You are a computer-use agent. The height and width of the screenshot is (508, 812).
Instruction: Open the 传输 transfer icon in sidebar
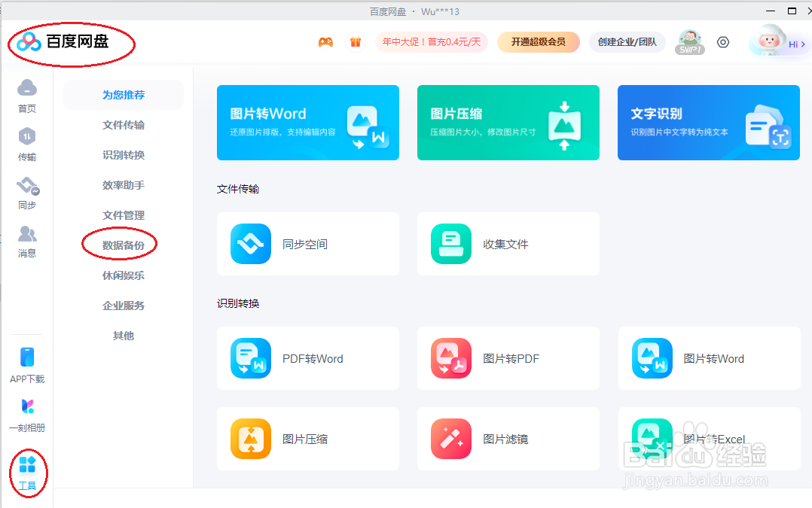tap(27, 137)
